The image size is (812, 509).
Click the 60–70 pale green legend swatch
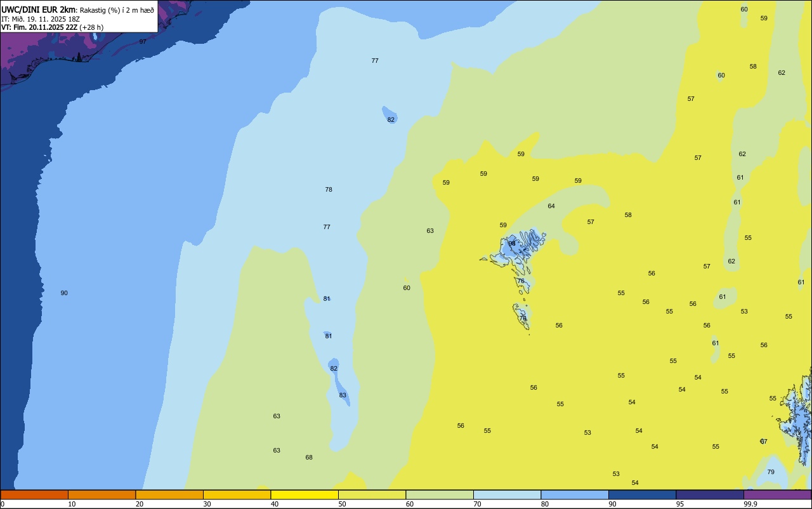click(x=440, y=494)
